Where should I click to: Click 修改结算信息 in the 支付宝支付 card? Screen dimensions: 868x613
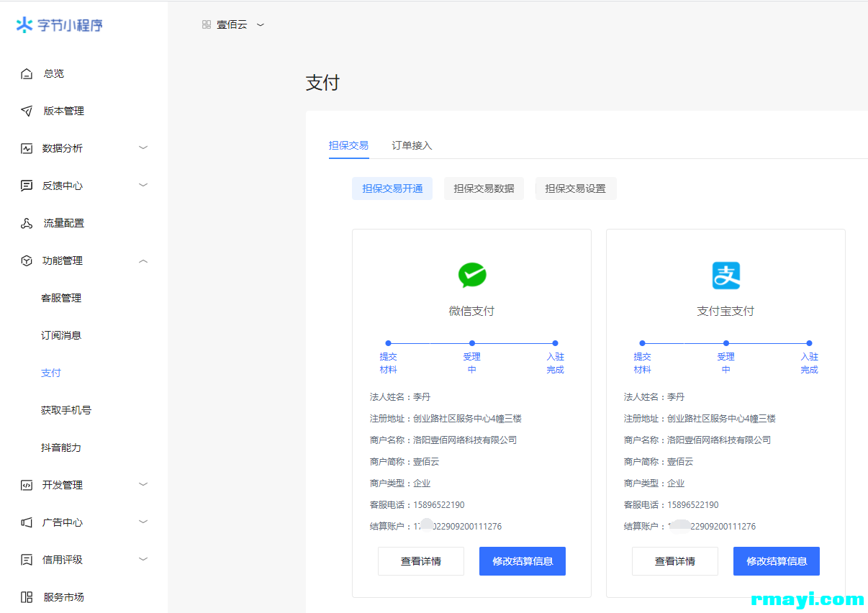click(x=777, y=561)
